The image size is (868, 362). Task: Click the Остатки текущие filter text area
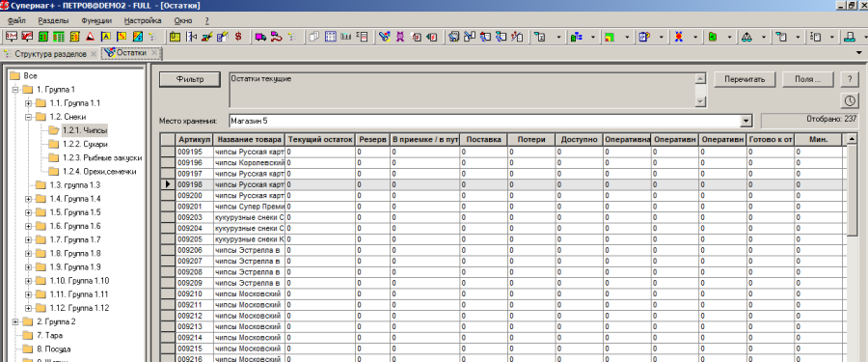pos(462,90)
